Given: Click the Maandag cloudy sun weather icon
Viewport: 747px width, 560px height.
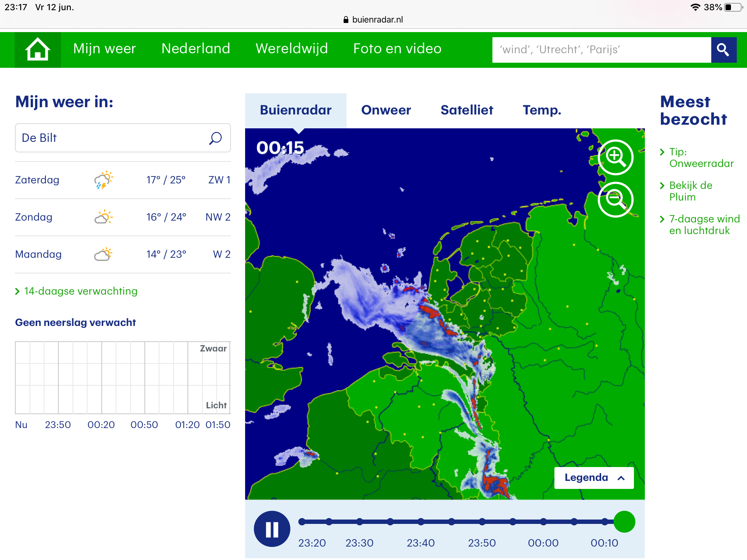Looking at the screenshot, I should click(104, 254).
